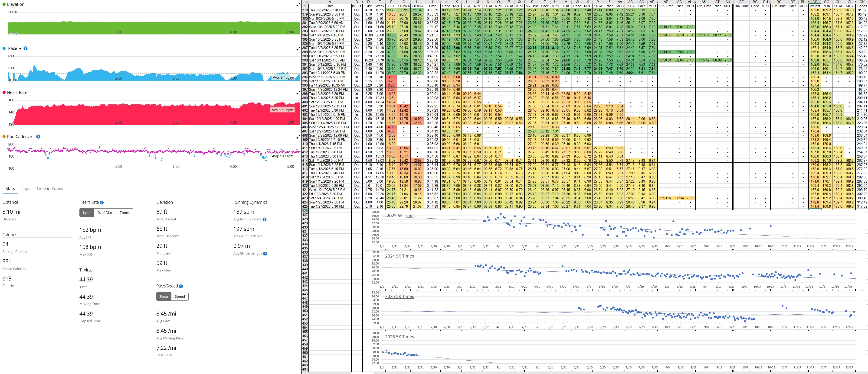The image size is (868, 374).
Task: Toggle pace display to Speed
Action: point(180,297)
